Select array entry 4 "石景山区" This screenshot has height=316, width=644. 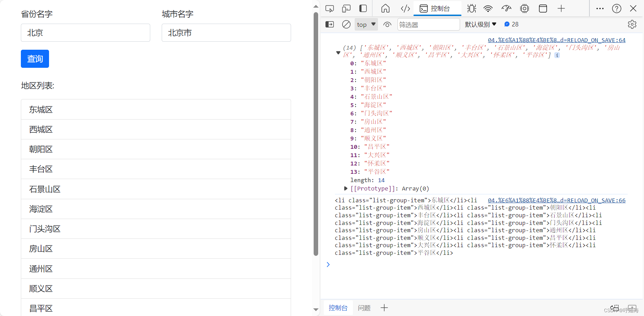click(x=371, y=97)
